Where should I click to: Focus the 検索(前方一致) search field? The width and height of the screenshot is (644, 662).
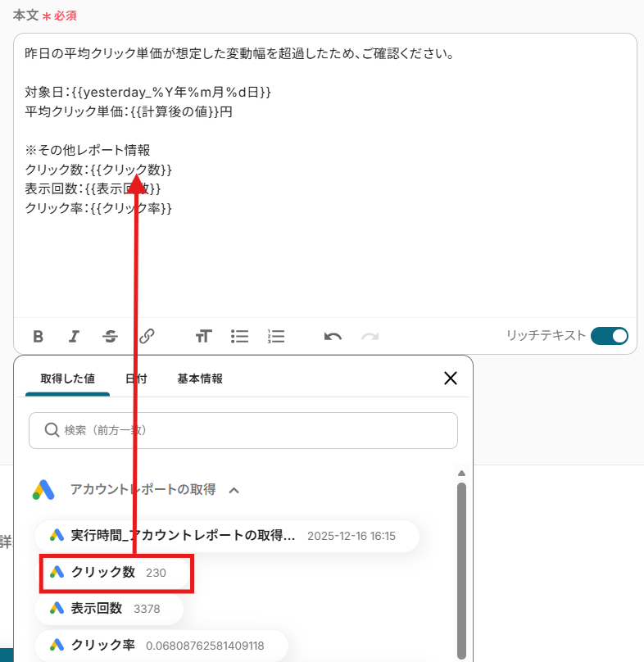[243, 431]
